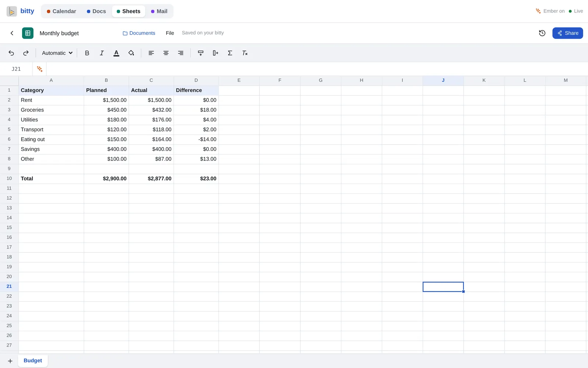Click the clear formatting icon
The width and height of the screenshot is (588, 368).
click(x=245, y=53)
